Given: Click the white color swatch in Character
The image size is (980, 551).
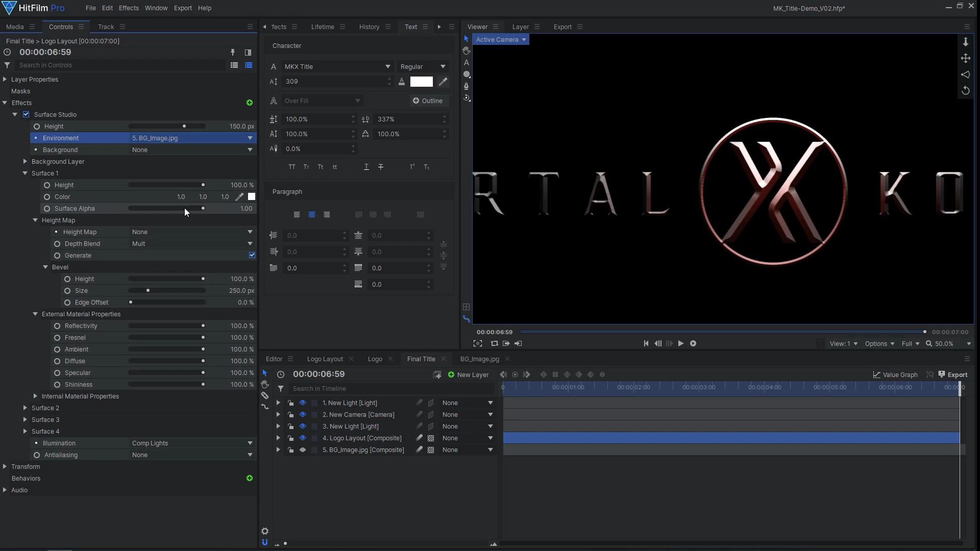Looking at the screenshot, I should click(421, 82).
